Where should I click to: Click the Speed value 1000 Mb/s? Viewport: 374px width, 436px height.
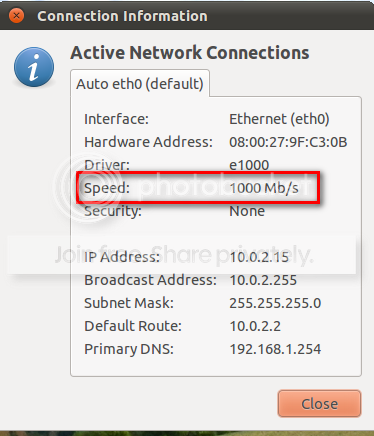click(x=264, y=188)
